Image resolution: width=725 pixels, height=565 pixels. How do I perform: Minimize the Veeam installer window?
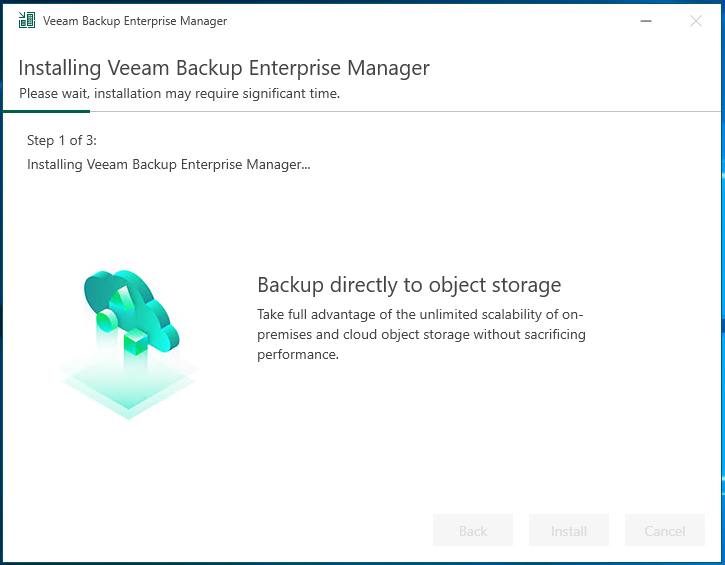click(x=648, y=21)
